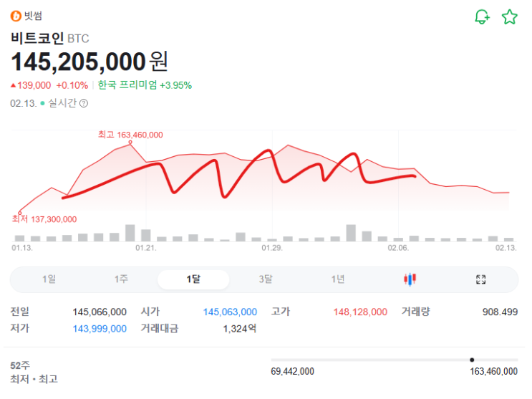Switch to candlestick chart view icon
The image size is (532, 399).
pos(410,279)
